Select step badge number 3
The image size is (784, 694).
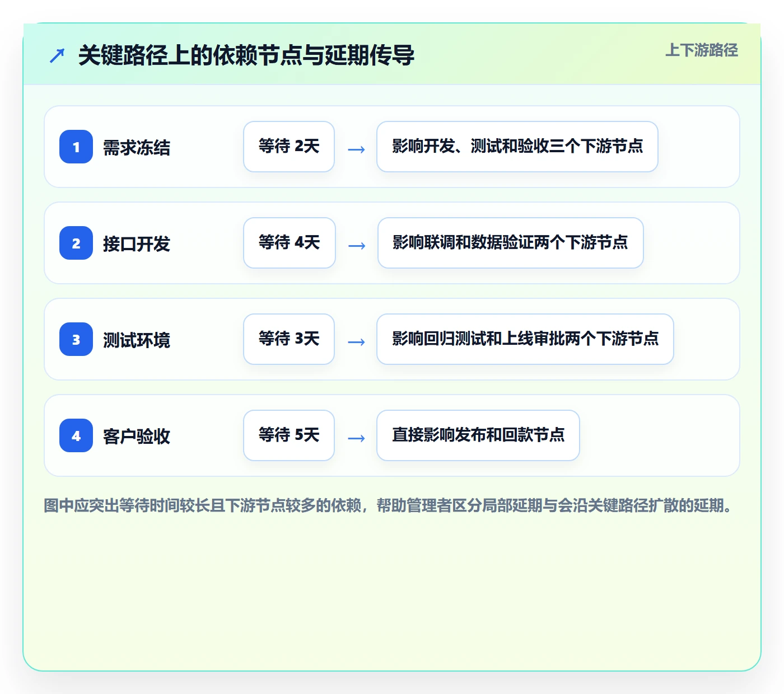tap(76, 339)
